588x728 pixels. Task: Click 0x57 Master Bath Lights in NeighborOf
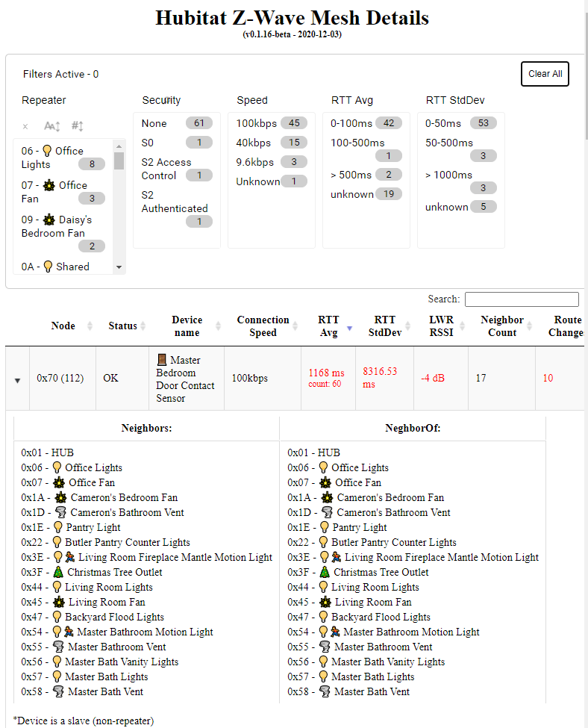[351, 676]
